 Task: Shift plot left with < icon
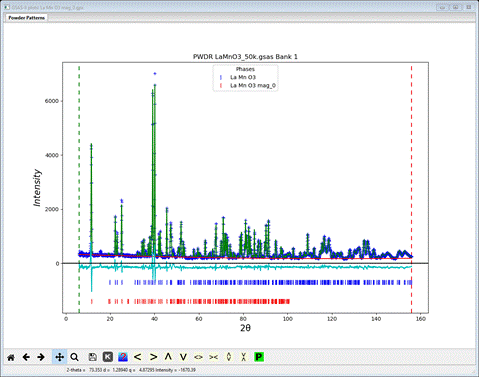[138, 357]
